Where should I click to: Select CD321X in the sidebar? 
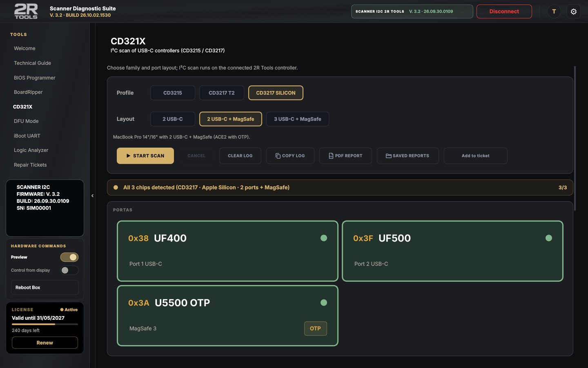pos(22,107)
